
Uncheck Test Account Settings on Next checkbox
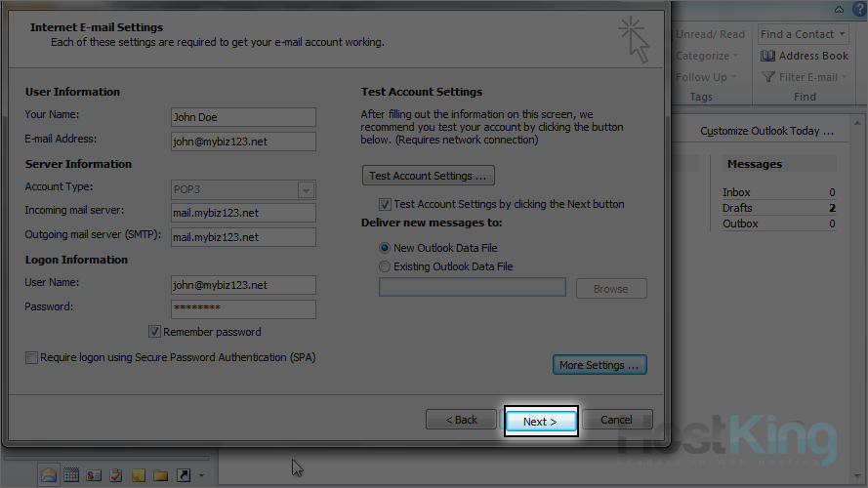pos(385,205)
